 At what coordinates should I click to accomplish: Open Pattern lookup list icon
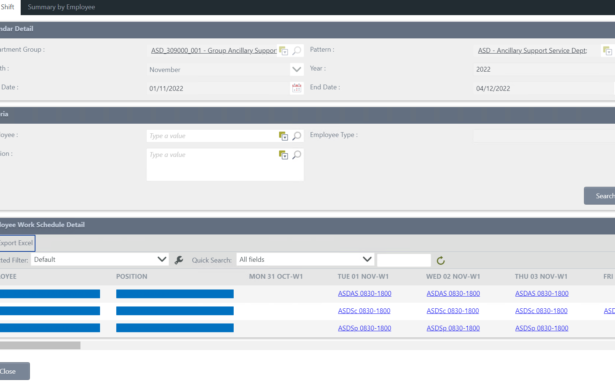(607, 51)
